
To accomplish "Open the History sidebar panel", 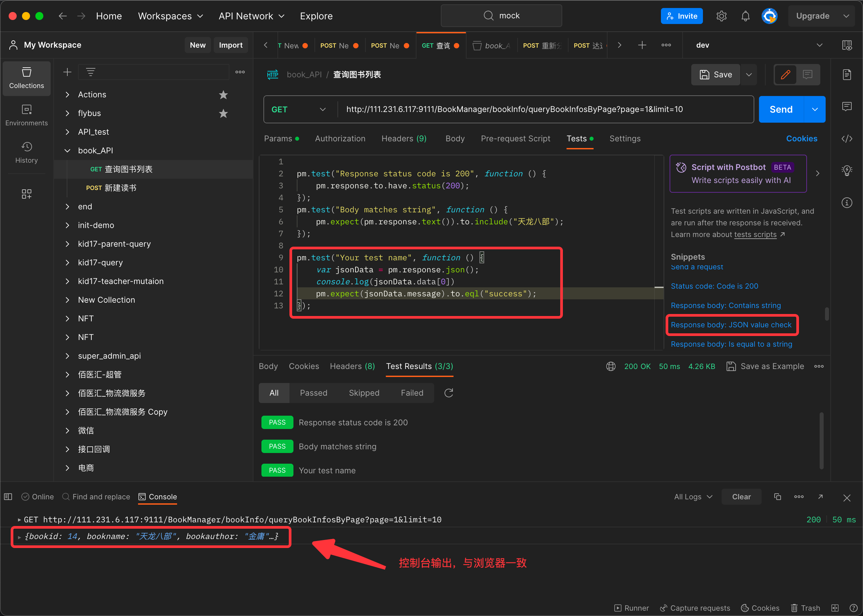I will tap(26, 152).
